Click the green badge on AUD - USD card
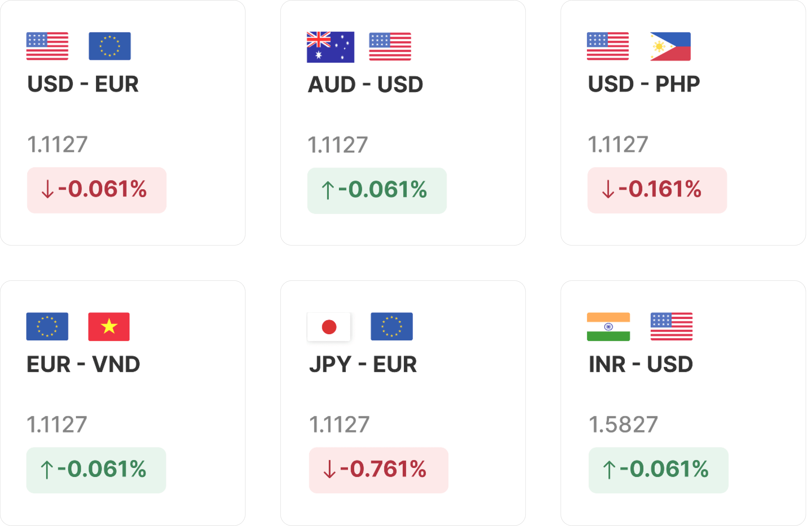 tap(377, 191)
